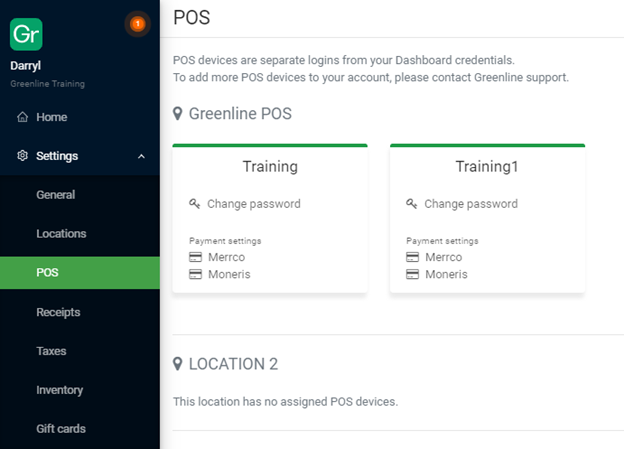
Task: Open General settings page
Action: click(x=56, y=195)
